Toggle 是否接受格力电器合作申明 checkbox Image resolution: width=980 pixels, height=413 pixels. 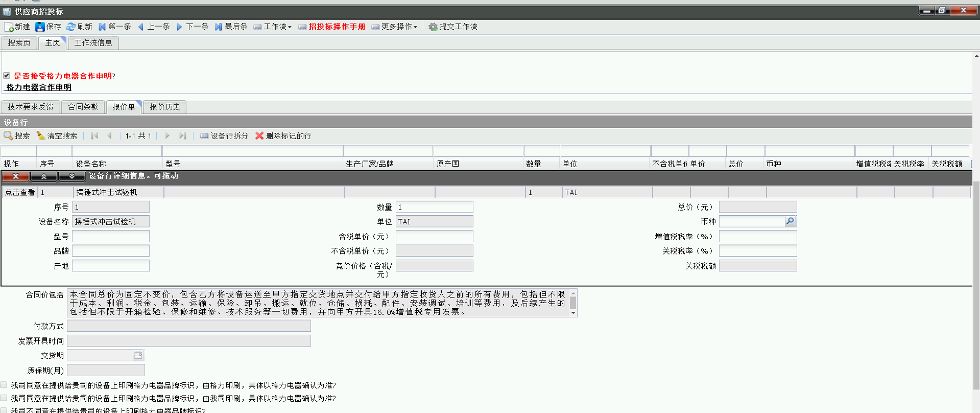(7, 75)
